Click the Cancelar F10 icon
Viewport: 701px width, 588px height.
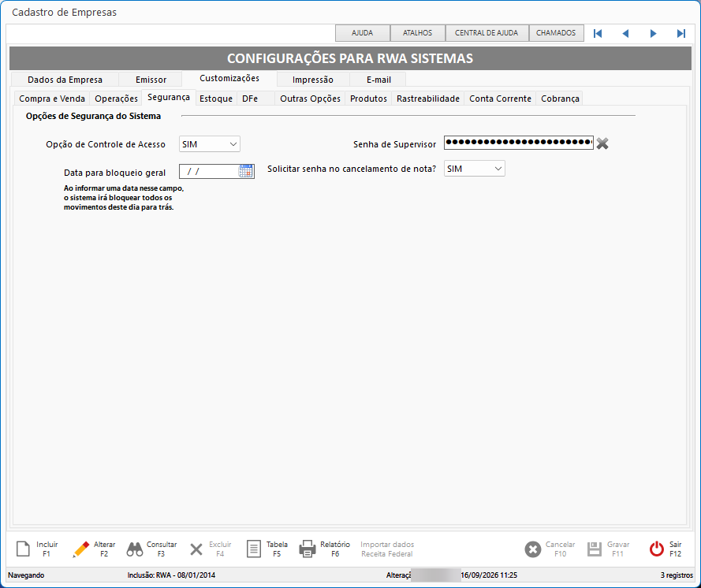tap(533, 549)
